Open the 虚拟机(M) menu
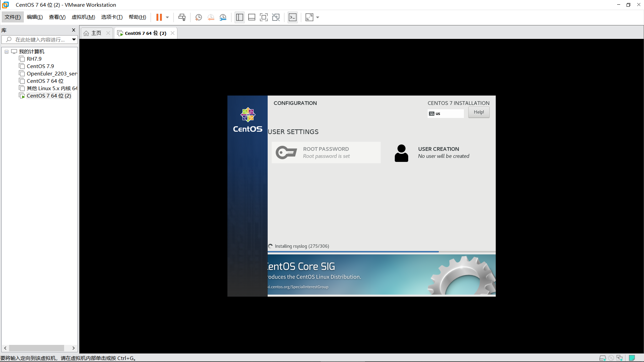644x362 pixels. [x=83, y=17]
